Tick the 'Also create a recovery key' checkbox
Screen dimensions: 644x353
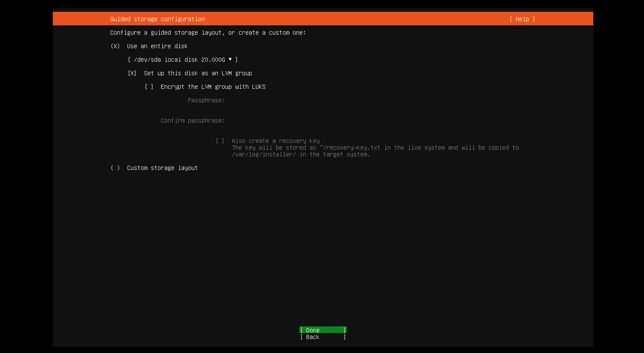point(220,141)
